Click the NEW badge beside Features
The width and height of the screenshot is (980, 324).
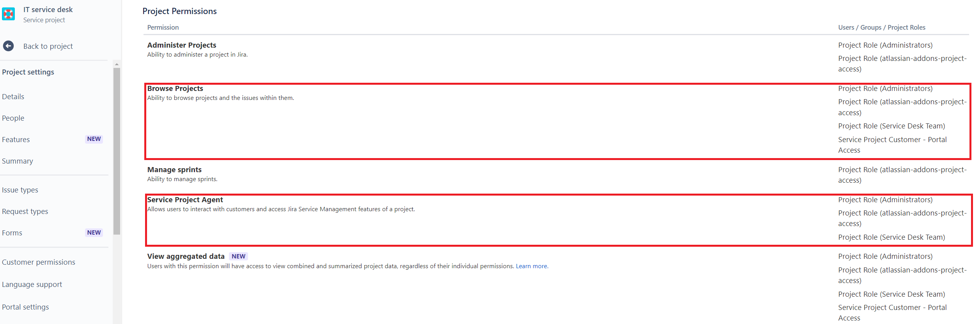94,139
